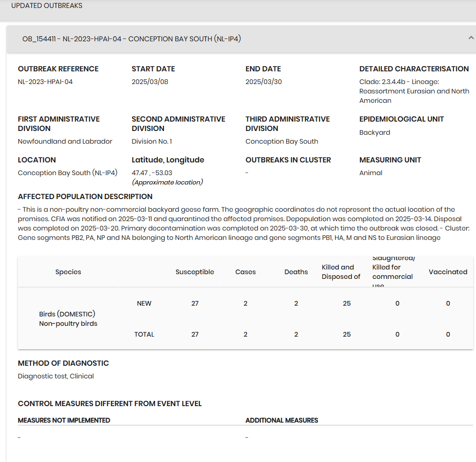Select Newfoundland and Labrador division value

(65, 141)
